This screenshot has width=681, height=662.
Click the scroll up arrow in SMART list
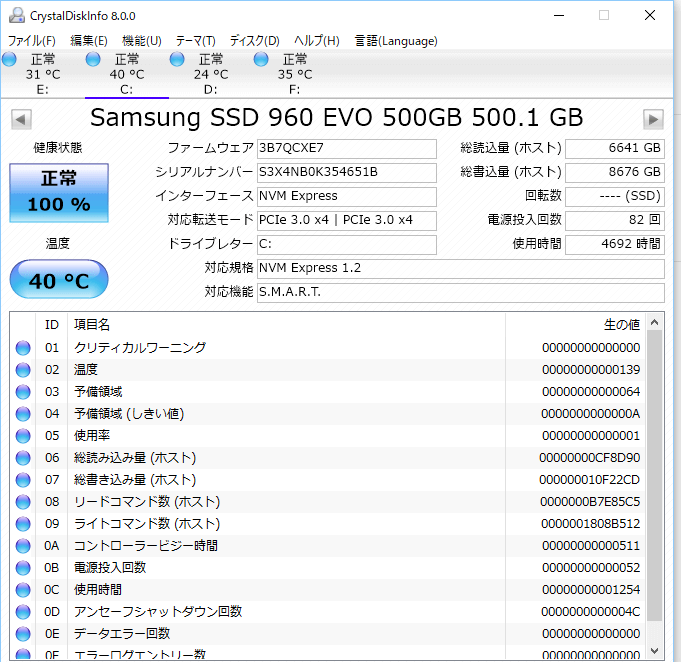(655, 322)
